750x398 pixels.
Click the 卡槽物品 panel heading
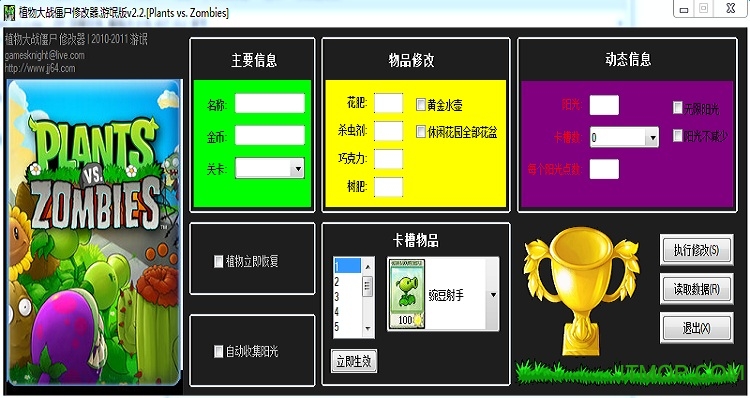(x=415, y=240)
